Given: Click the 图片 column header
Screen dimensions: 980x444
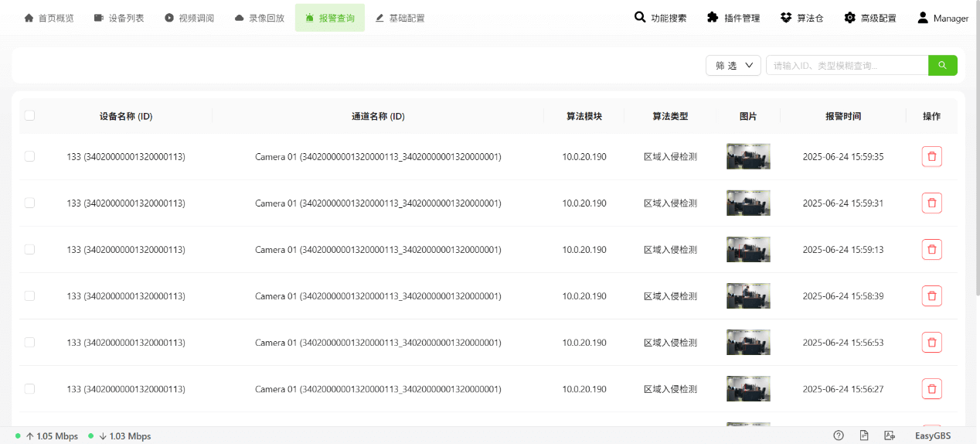Looking at the screenshot, I should coord(748,116).
